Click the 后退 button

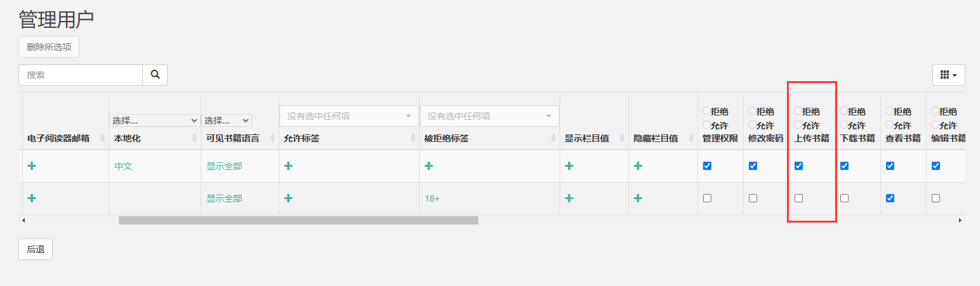pyautogui.click(x=36, y=250)
